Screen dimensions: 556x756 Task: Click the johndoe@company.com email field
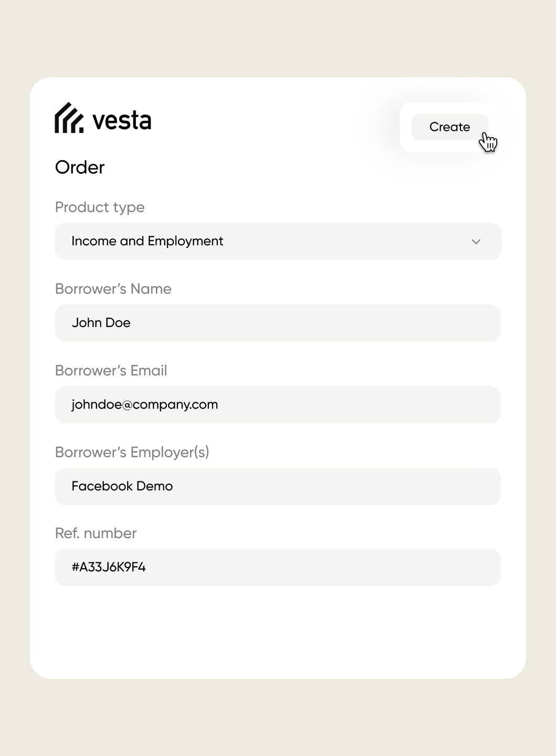click(278, 405)
